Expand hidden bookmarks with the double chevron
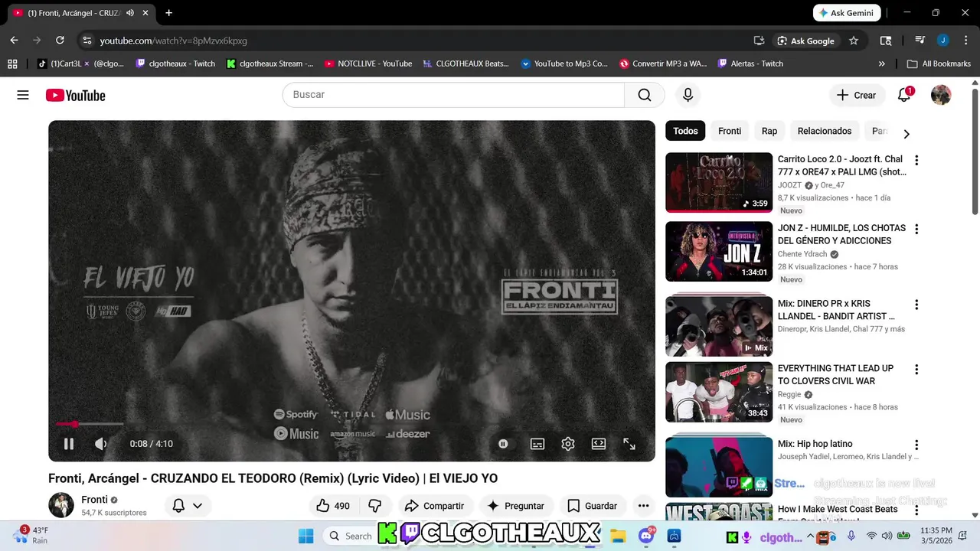Screen dimensions: 980x551 [x=882, y=64]
